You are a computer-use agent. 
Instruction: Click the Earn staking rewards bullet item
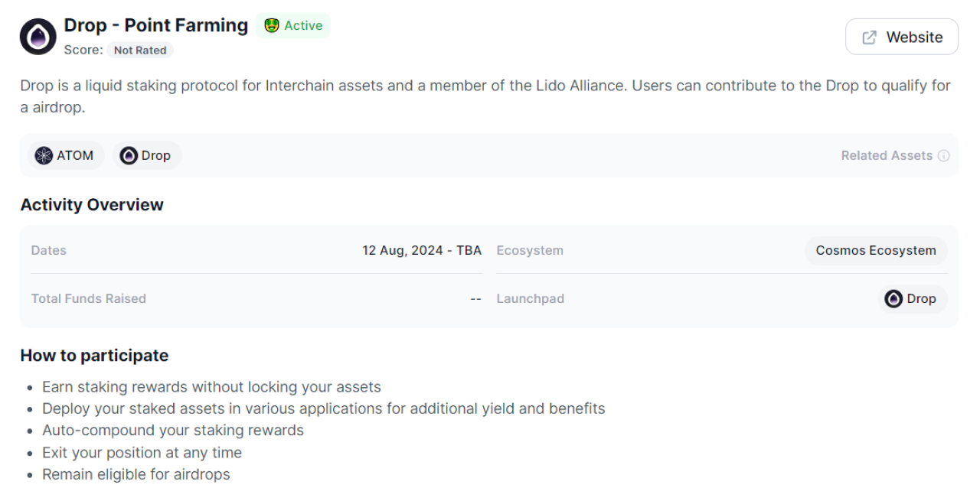[x=211, y=387]
